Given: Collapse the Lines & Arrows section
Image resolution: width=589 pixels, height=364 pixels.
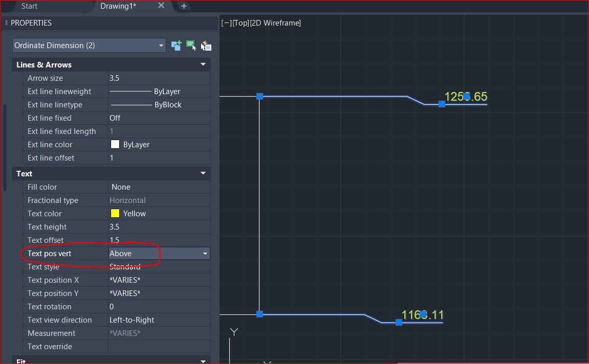Looking at the screenshot, I should click(203, 64).
